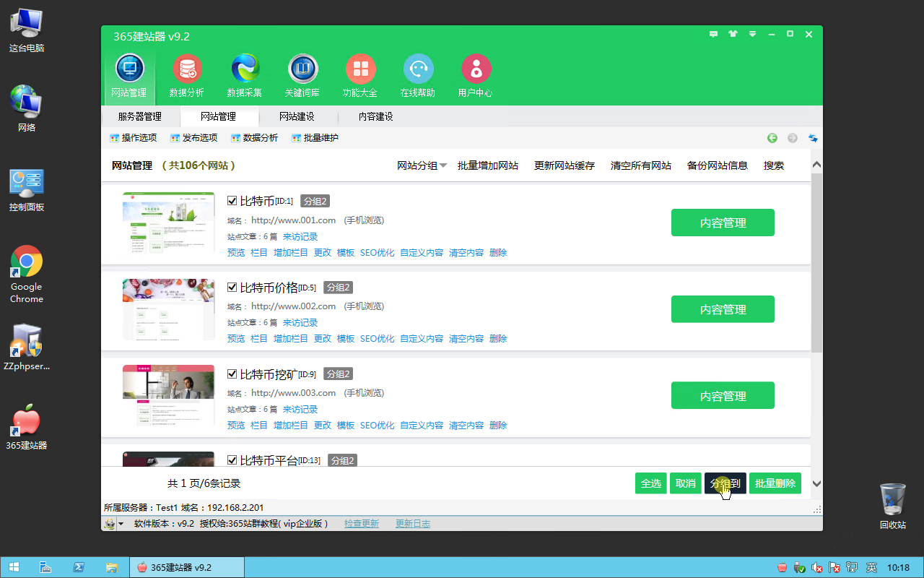Viewport: 924px width, 578px height.
Task: Open the 功能大全 grid icon
Action: pos(360,75)
